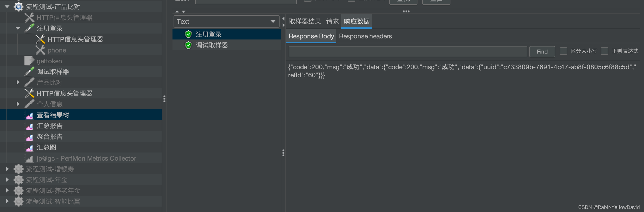The width and height of the screenshot is (644, 212).
Task: Select 汇总报告 in the test plan tree
Action: [50, 126]
